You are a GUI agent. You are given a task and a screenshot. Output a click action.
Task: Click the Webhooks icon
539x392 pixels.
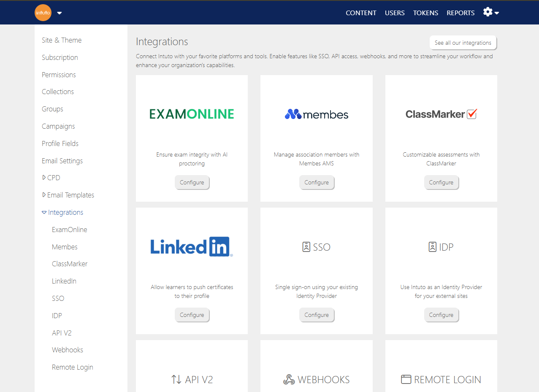click(289, 379)
